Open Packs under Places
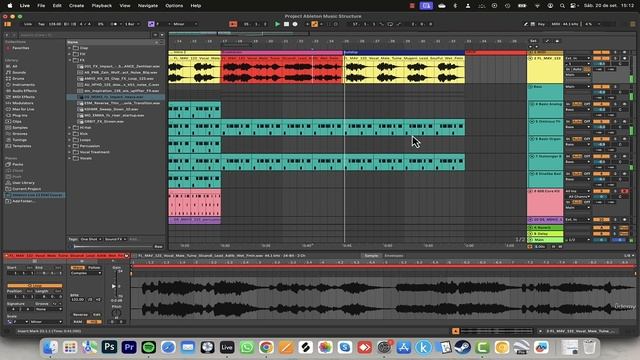Screen dimensions: 640x360 [x=18, y=164]
